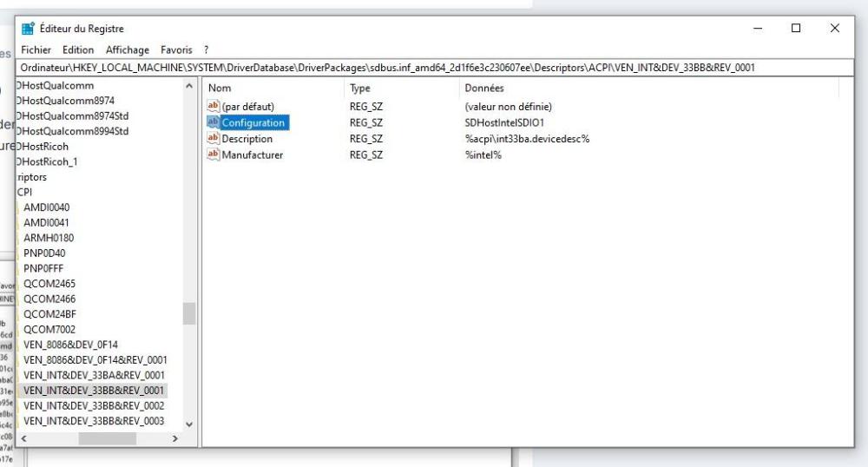This screenshot has height=467, width=868.
Task: Minimize the Registry Editor window
Action: (758, 29)
